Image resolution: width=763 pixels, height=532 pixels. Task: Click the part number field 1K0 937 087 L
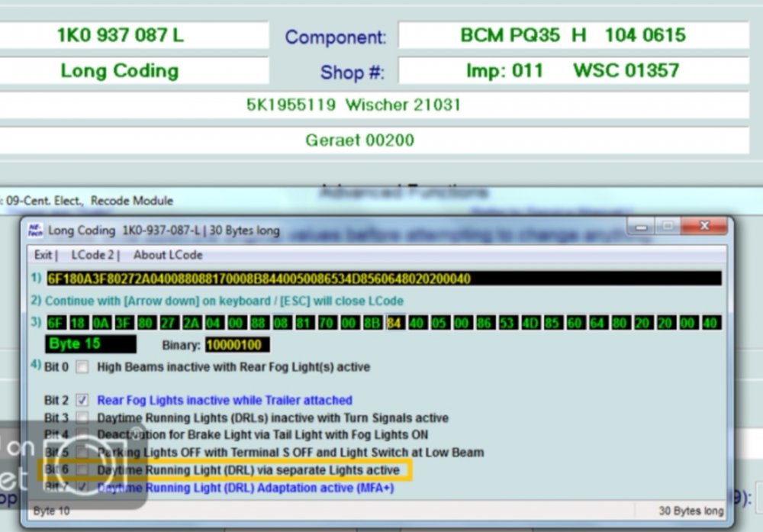(x=134, y=35)
